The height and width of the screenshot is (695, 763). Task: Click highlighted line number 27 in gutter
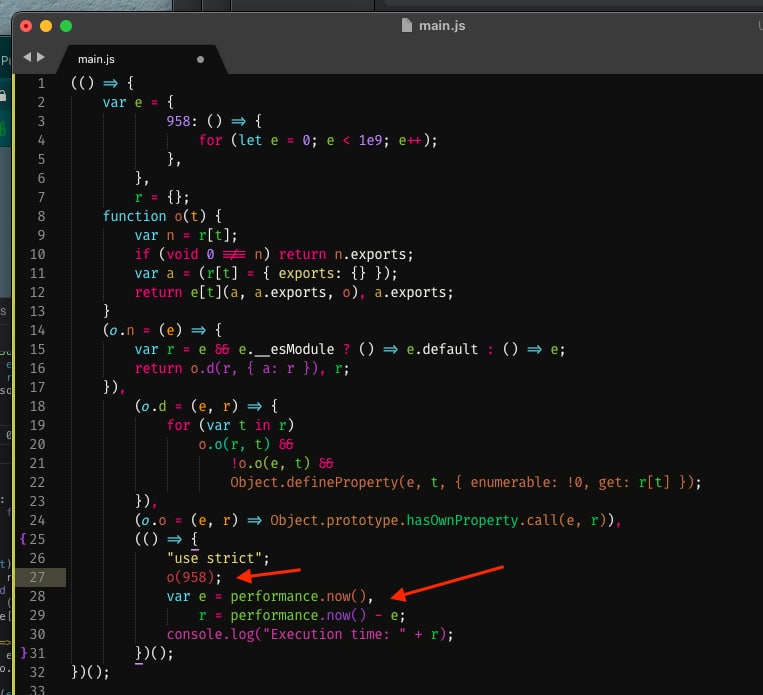38,577
